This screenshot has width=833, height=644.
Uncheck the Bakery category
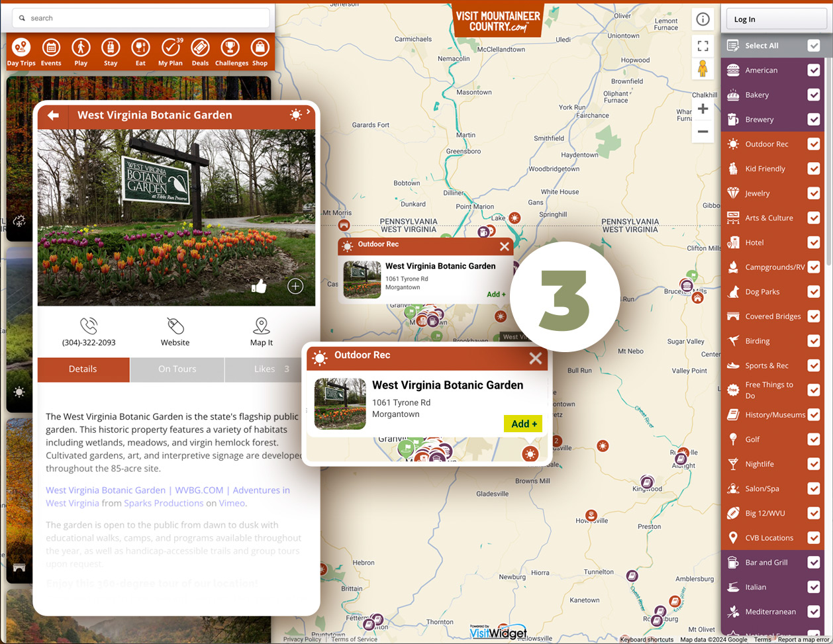(x=814, y=95)
